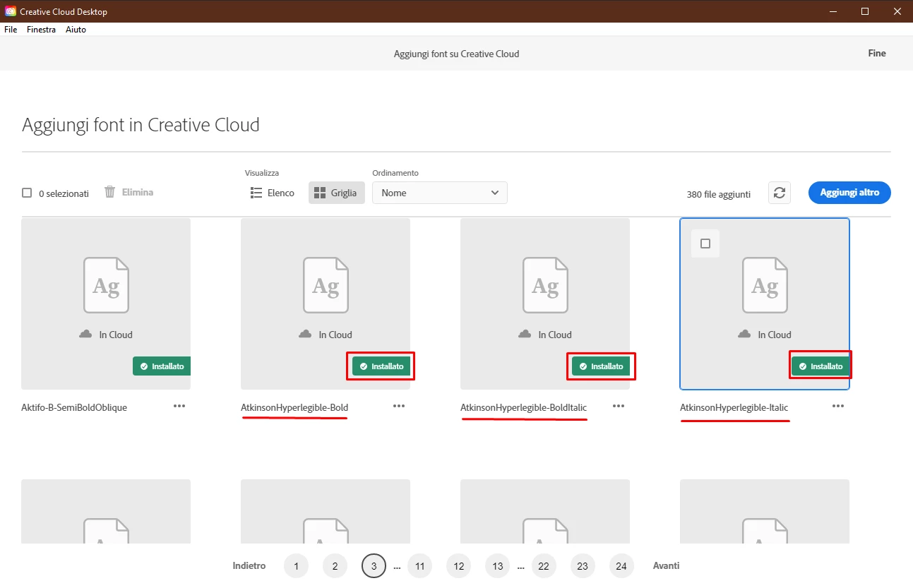
Task: Click Installato badge on AtkinsonHyperlegible-Bold card
Action: pyautogui.click(x=381, y=366)
